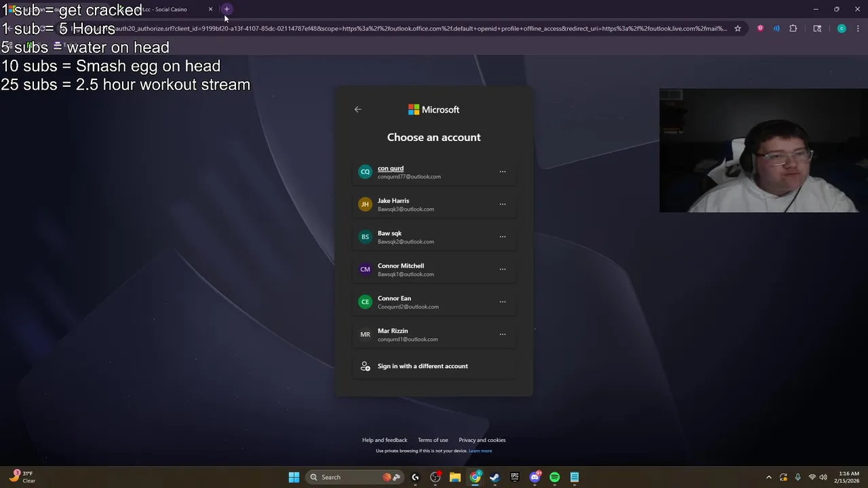The width and height of the screenshot is (868, 488).
Task: Click the add-person icon for different account
Action: [365, 366]
